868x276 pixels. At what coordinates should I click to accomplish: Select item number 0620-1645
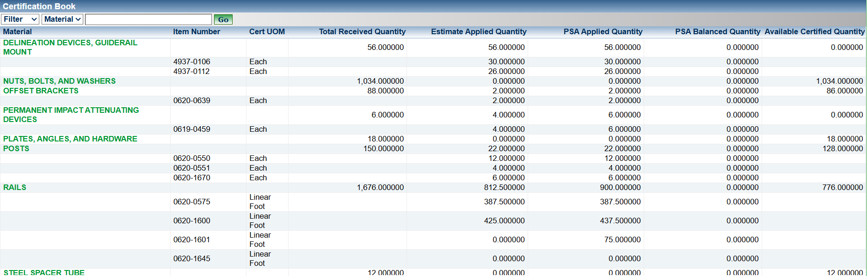pyautogui.click(x=191, y=258)
